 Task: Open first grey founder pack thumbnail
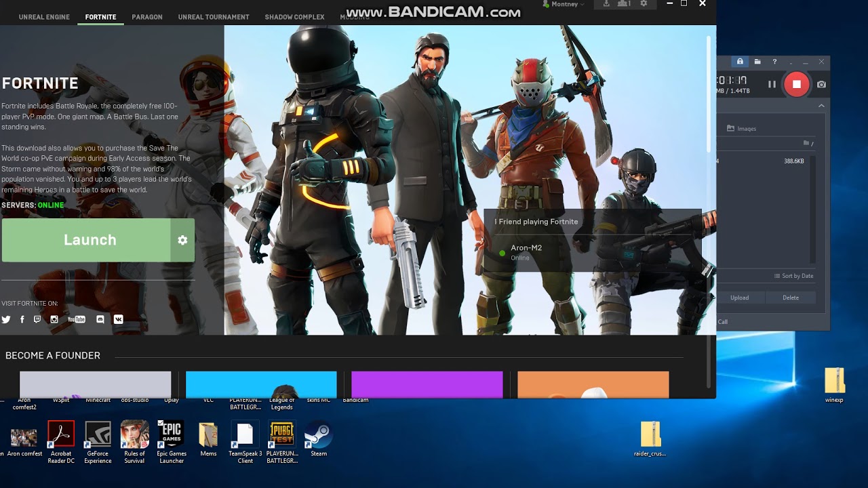coord(96,384)
